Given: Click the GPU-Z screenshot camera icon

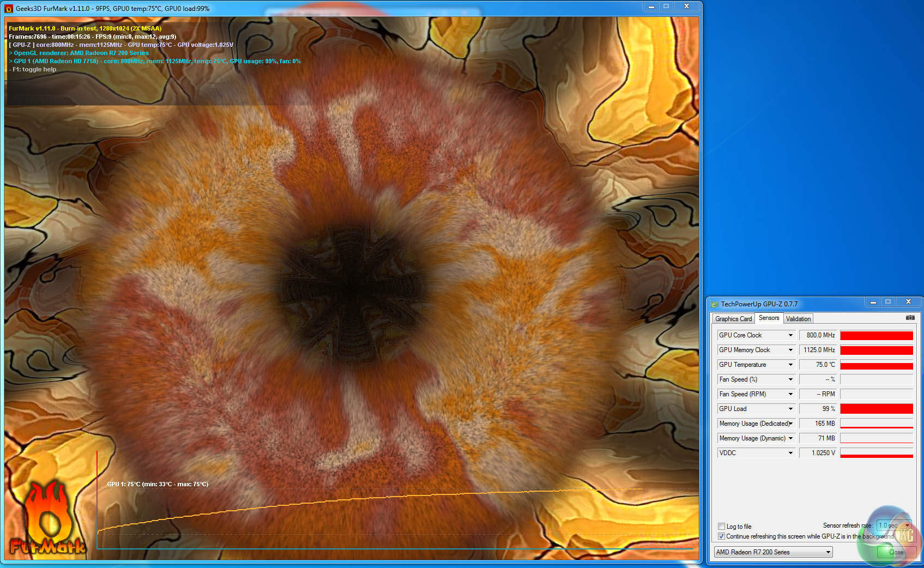Looking at the screenshot, I should tap(910, 318).
